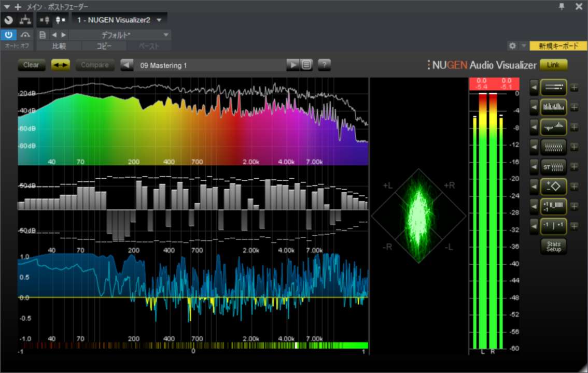
Task: Toggle the vectorscope diamond view button
Action: click(x=553, y=187)
